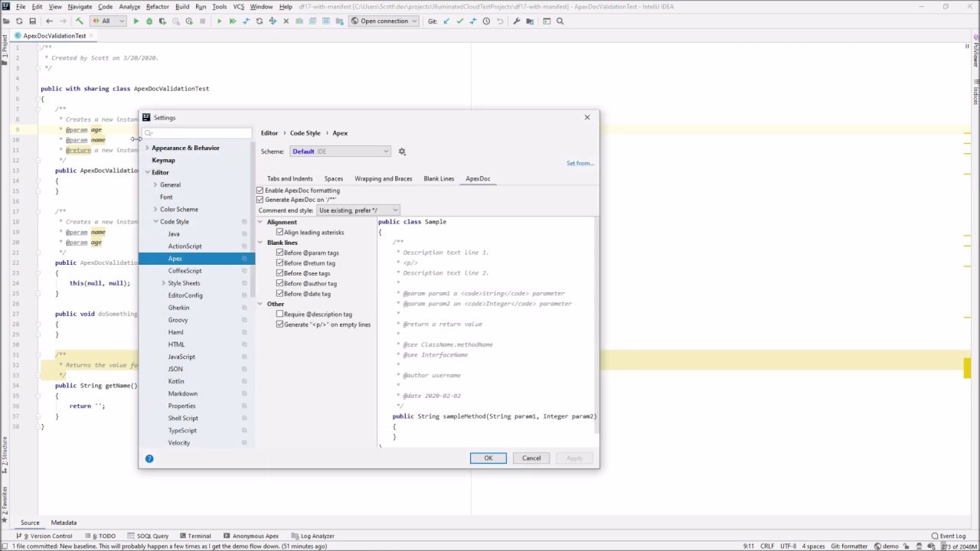Screen dimensions: 980x551
Task: Click the Debug bug icon
Action: click(149, 21)
